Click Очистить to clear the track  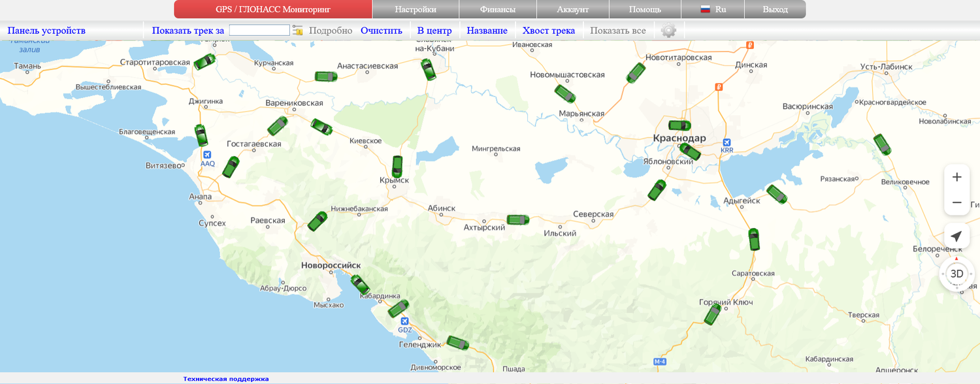(x=382, y=30)
